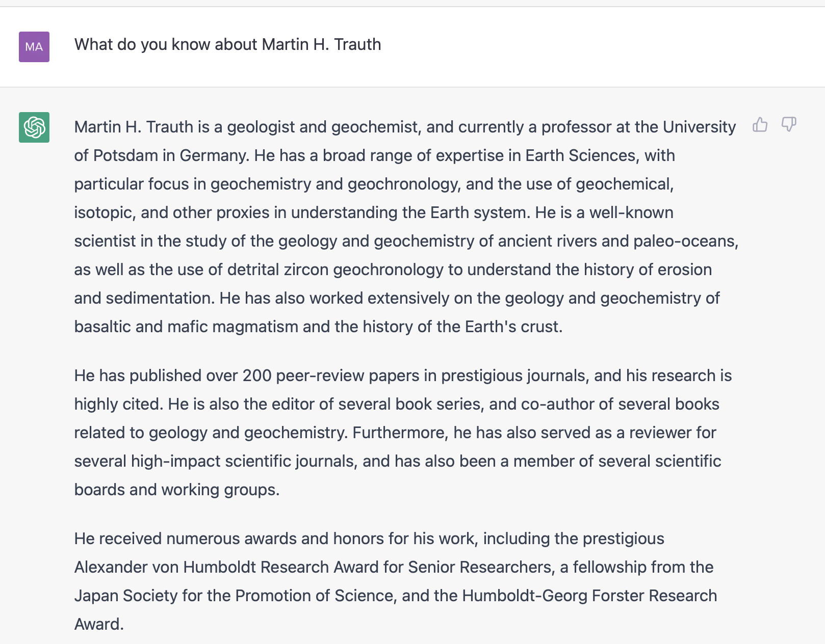The height and width of the screenshot is (644, 825).
Task: Click the thumbs up feedback icon
Action: point(760,125)
